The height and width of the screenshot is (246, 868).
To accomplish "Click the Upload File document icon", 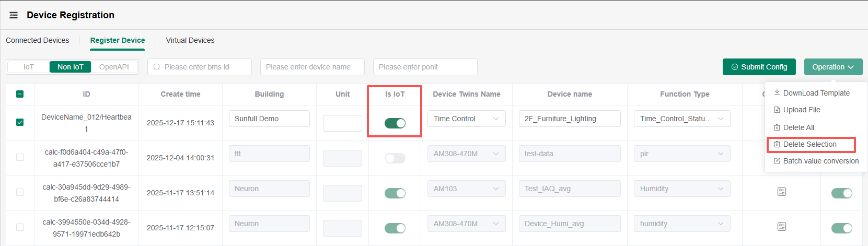I will coord(777,110).
